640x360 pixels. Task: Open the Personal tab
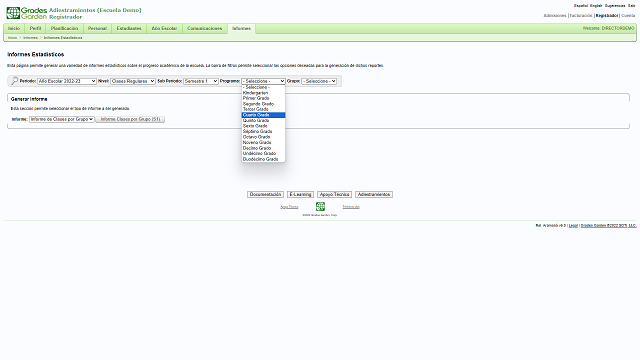pyautogui.click(x=97, y=29)
